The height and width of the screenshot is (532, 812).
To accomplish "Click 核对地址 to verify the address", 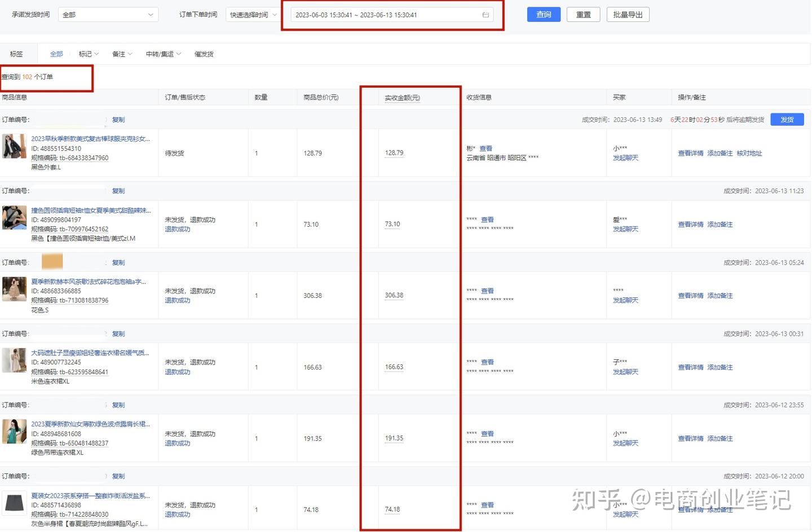I will 749,153.
